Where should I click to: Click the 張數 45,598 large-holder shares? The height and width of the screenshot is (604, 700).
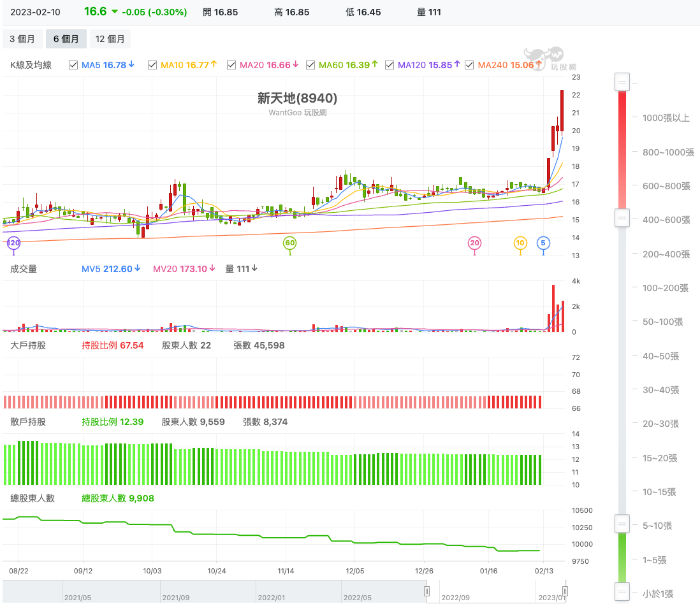[259, 346]
